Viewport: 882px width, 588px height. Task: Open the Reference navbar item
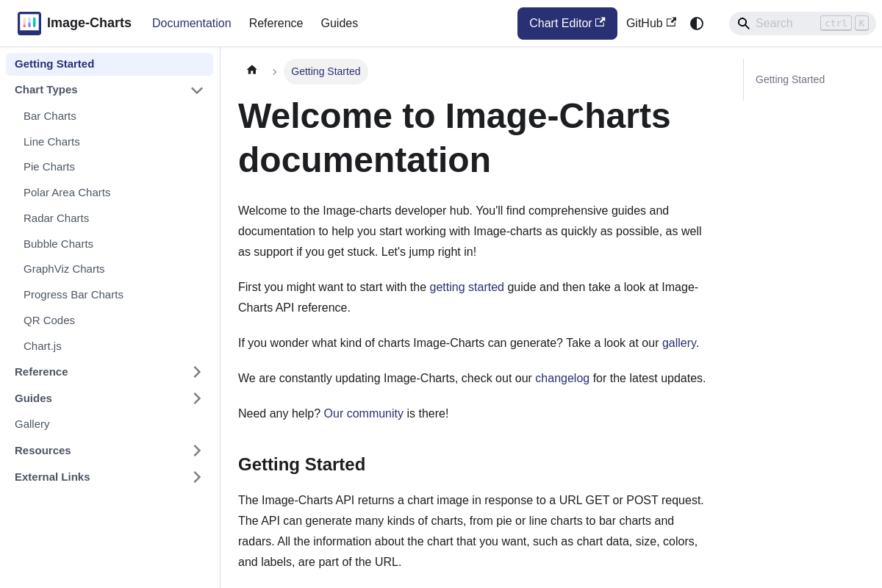pyautogui.click(x=276, y=24)
